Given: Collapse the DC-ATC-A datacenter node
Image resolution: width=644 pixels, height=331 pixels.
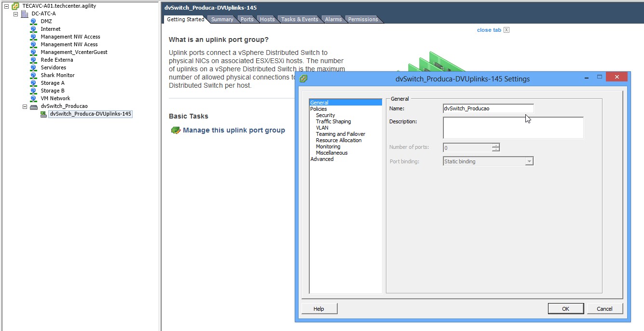Looking at the screenshot, I should pos(15,14).
